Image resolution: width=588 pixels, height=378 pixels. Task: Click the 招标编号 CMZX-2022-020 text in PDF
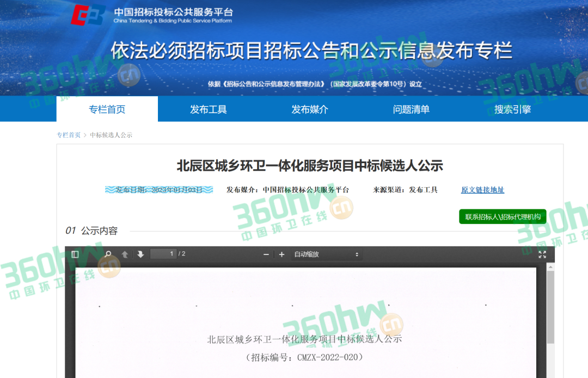[304, 357]
